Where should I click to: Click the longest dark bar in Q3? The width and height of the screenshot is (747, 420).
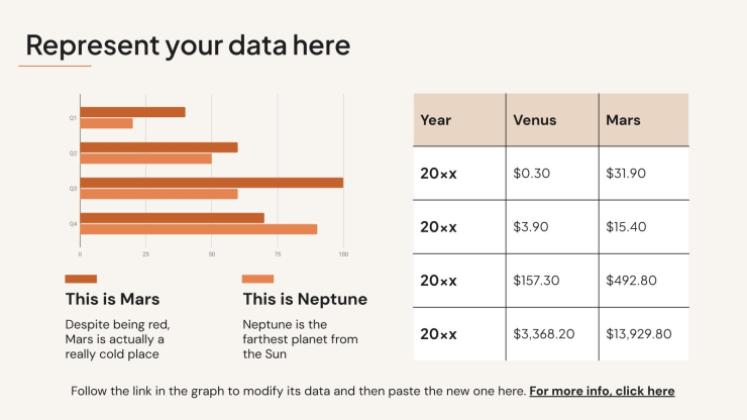pyautogui.click(x=211, y=183)
